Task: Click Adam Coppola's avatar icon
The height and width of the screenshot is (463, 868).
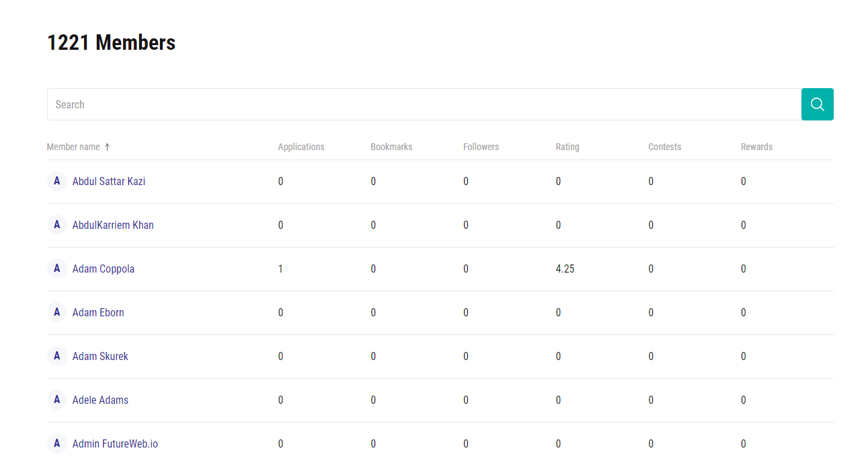Action: (56, 269)
